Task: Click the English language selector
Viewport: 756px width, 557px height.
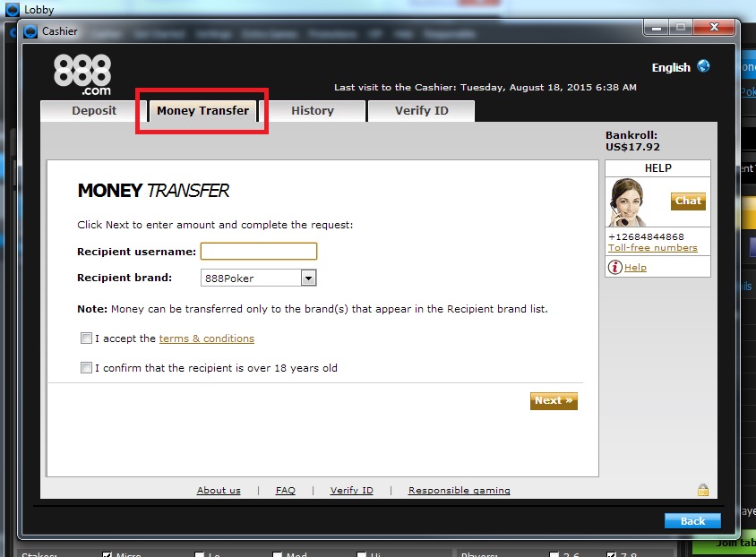Action: coord(671,67)
